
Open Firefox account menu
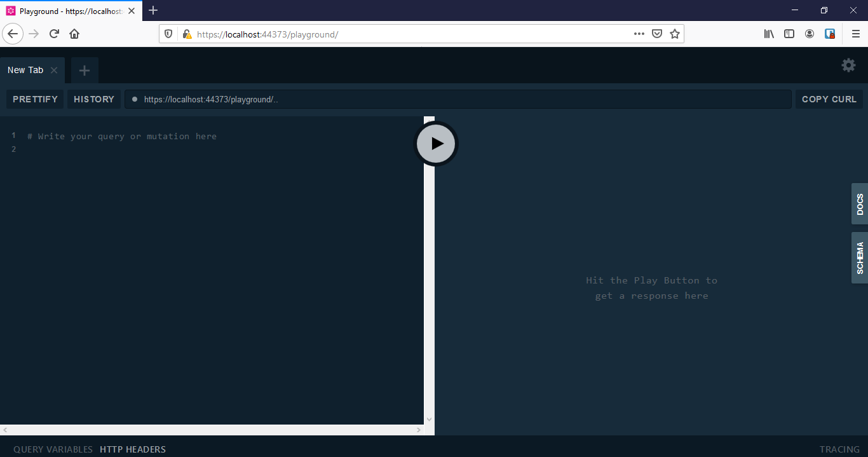810,34
